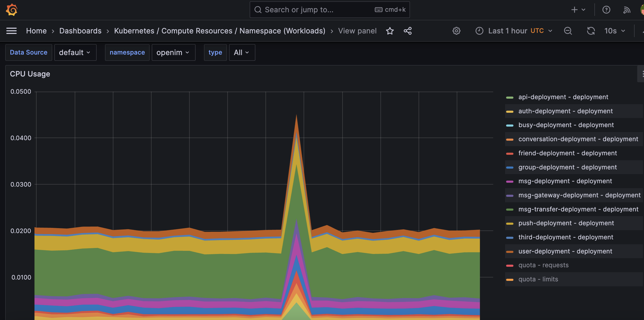Click the share dashboard icon
This screenshot has height=320, width=644.
(408, 31)
